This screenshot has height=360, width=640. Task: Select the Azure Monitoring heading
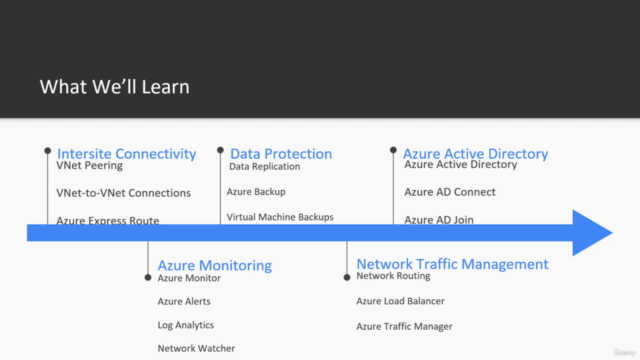[215, 265]
